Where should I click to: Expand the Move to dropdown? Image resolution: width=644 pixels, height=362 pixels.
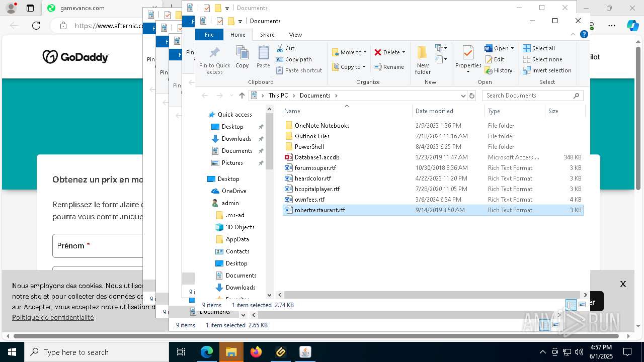pyautogui.click(x=365, y=52)
